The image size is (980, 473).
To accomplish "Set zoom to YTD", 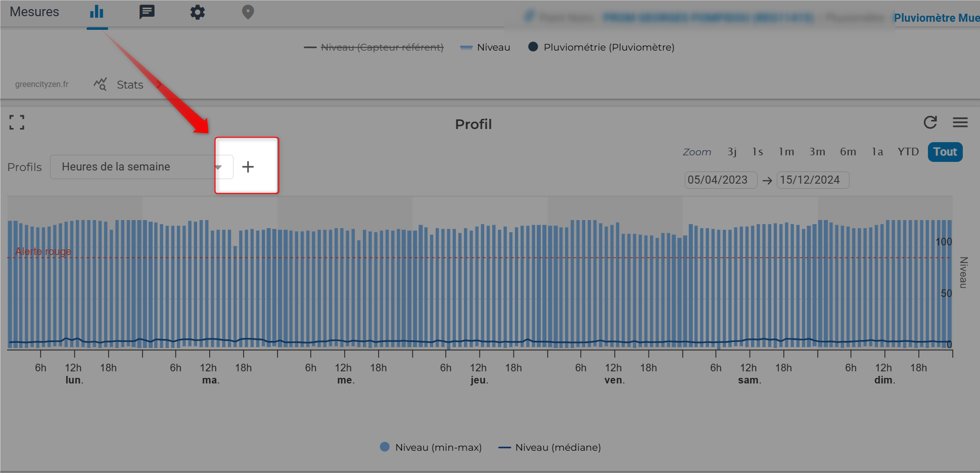I will click(x=908, y=152).
